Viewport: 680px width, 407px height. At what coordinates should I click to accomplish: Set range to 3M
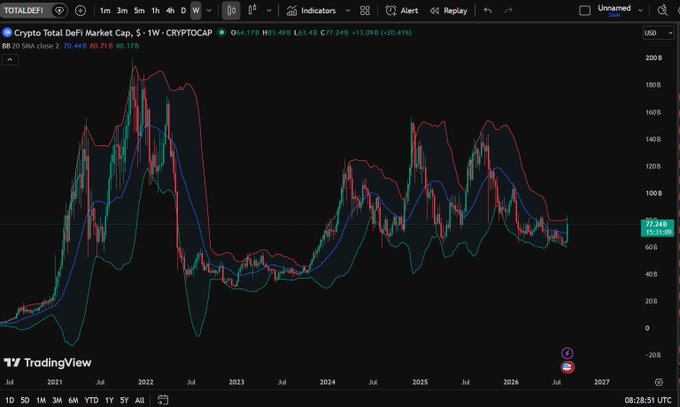click(x=57, y=400)
